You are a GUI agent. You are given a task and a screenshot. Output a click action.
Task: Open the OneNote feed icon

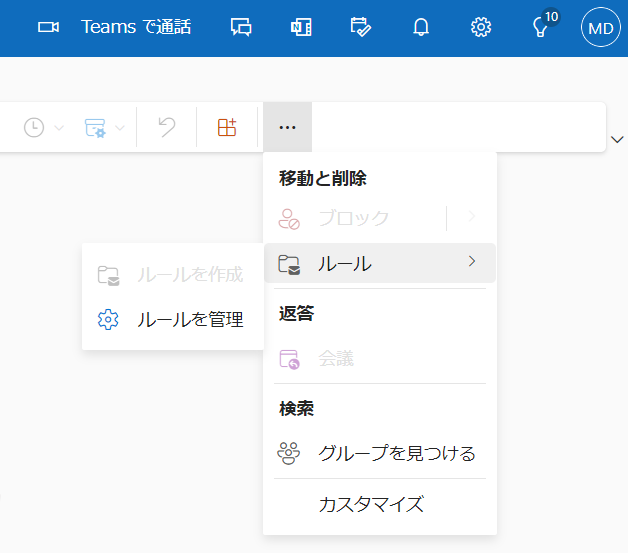[301, 27]
